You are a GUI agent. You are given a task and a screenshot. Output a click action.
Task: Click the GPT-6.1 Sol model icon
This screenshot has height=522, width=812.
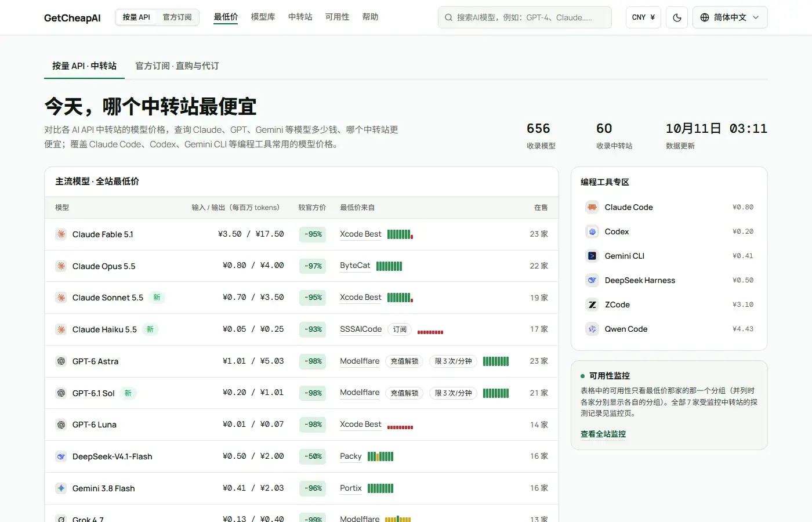[x=61, y=393]
